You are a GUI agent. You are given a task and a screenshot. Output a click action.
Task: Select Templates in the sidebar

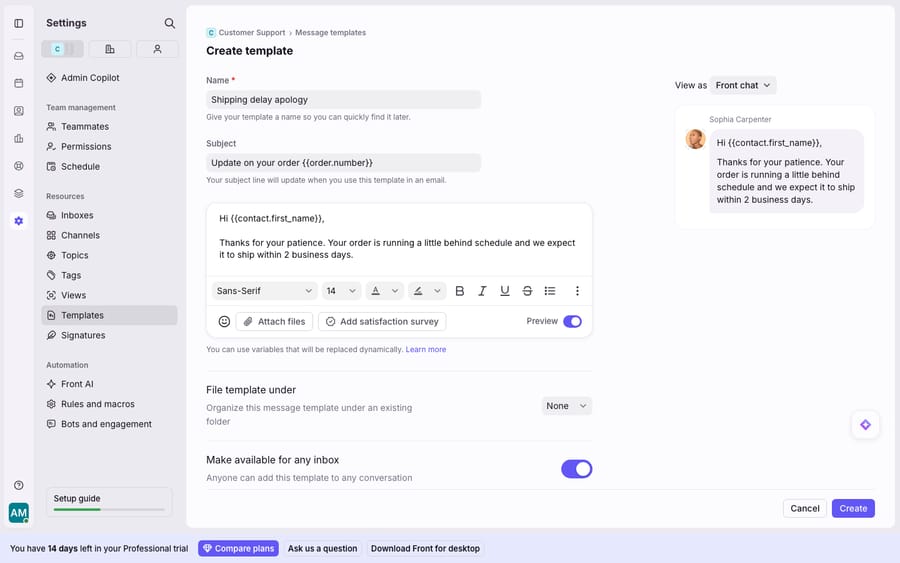109,315
